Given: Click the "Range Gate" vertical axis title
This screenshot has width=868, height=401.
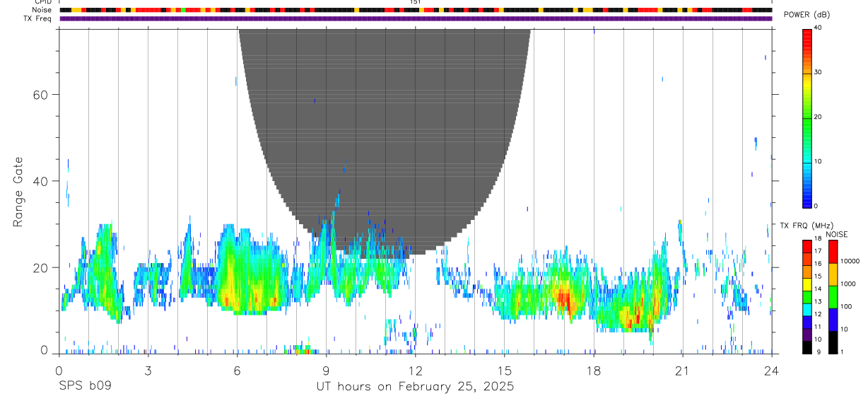Looking at the screenshot, I should tap(18, 192).
